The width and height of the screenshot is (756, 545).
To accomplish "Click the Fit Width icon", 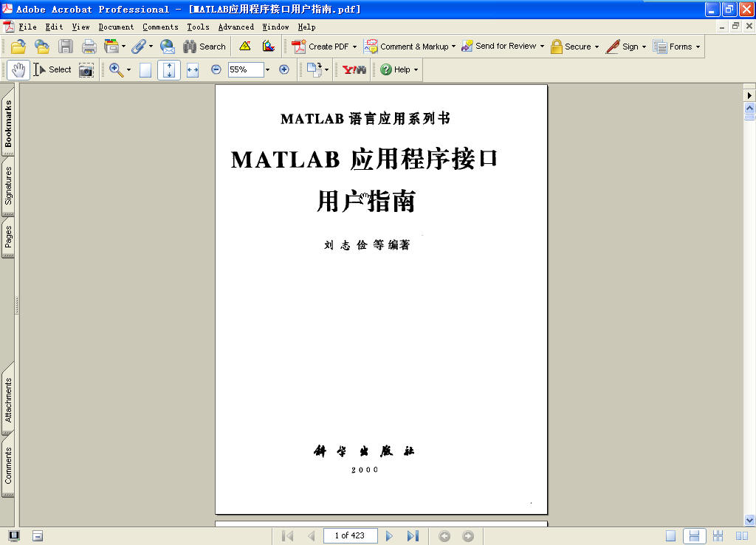I will 193,70.
